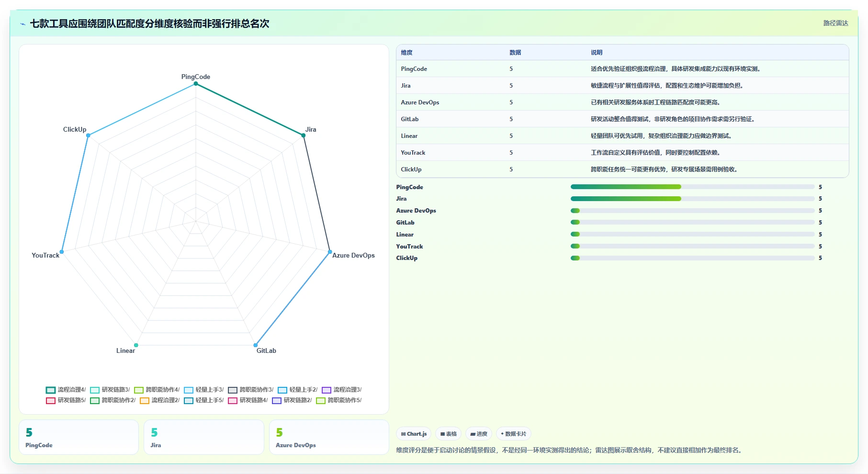Viewport: 868px width, 474px height.
Task: Open the Azure DevOps score card
Action: 329,437
